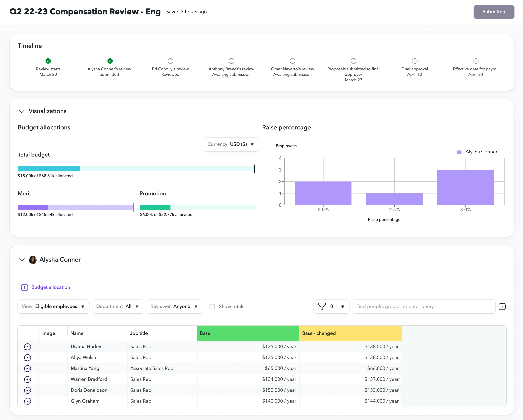523x420 pixels.
Task: Click the yellow Base - changed header
Action: pos(350,333)
